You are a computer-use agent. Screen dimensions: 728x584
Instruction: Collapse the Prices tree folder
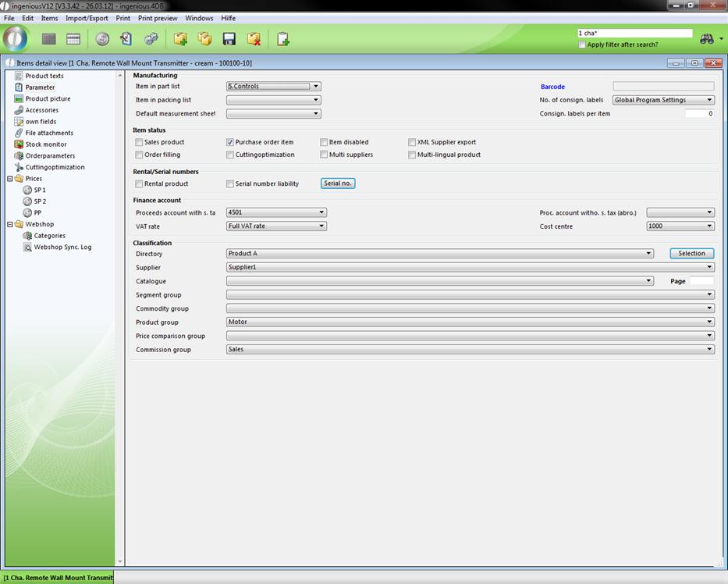coord(10,179)
